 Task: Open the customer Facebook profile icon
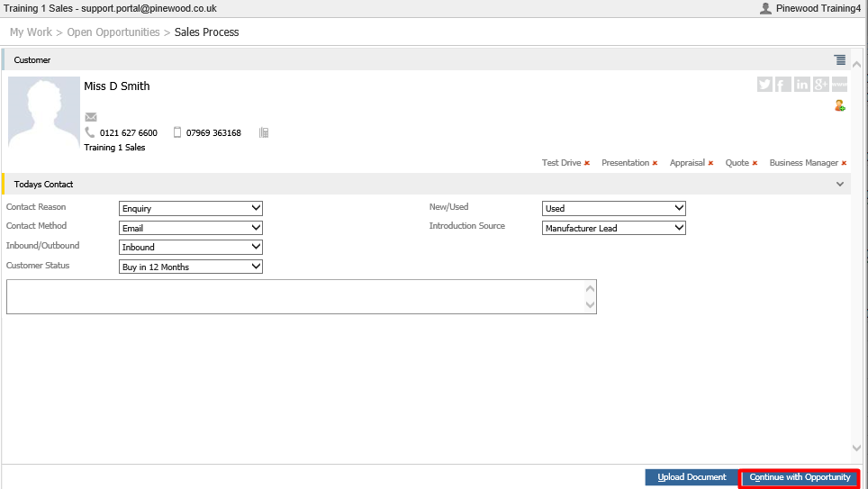[783, 84]
